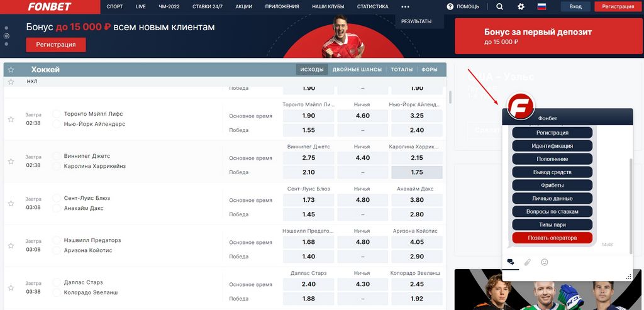Star the Даллас Старз match
This screenshot has height=310, width=644.
coord(11,288)
